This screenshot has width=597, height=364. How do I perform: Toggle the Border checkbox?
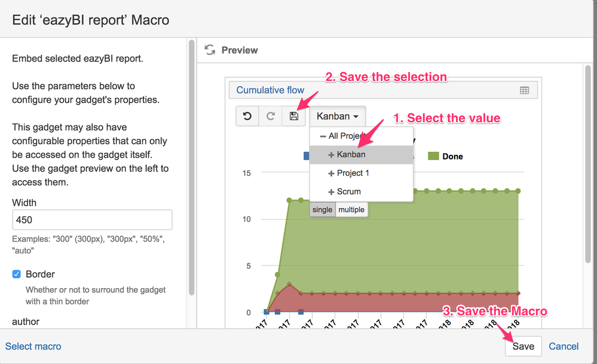(16, 274)
